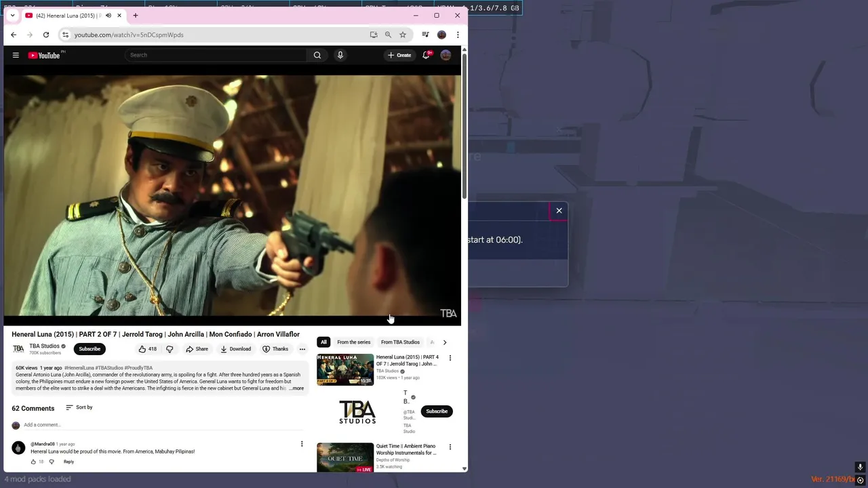Mute the tab via the speaker icon
This screenshot has height=488, width=868.
click(x=108, y=16)
